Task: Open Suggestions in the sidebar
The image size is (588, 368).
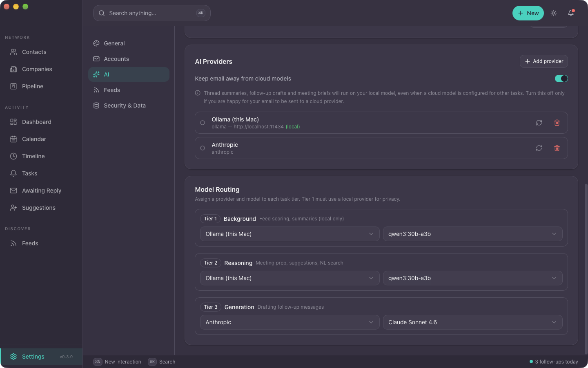Action: 41,208
